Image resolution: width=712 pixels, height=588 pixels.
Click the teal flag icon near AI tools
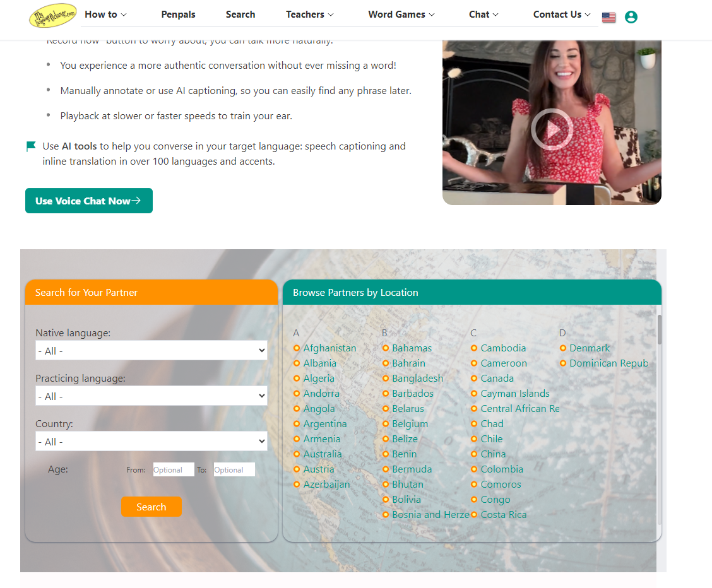click(31, 146)
